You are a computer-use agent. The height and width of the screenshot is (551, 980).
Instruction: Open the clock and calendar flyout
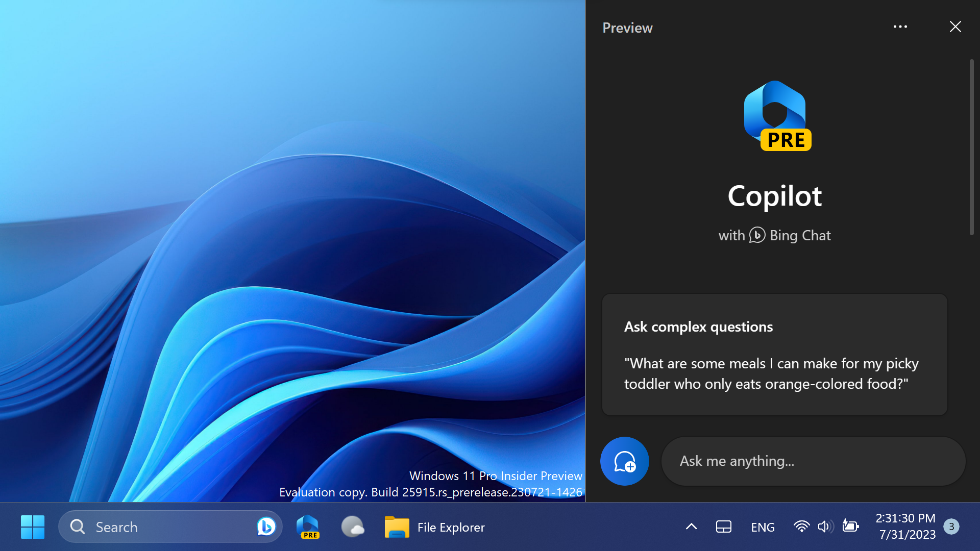906,527
